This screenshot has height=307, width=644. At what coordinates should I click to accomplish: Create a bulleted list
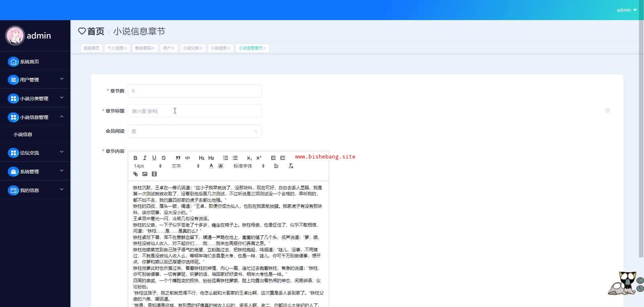[235, 158]
